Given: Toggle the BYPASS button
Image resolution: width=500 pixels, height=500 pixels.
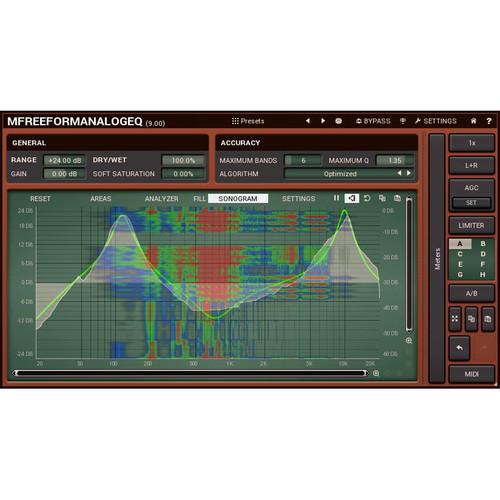Looking at the screenshot, I should click(x=373, y=121).
